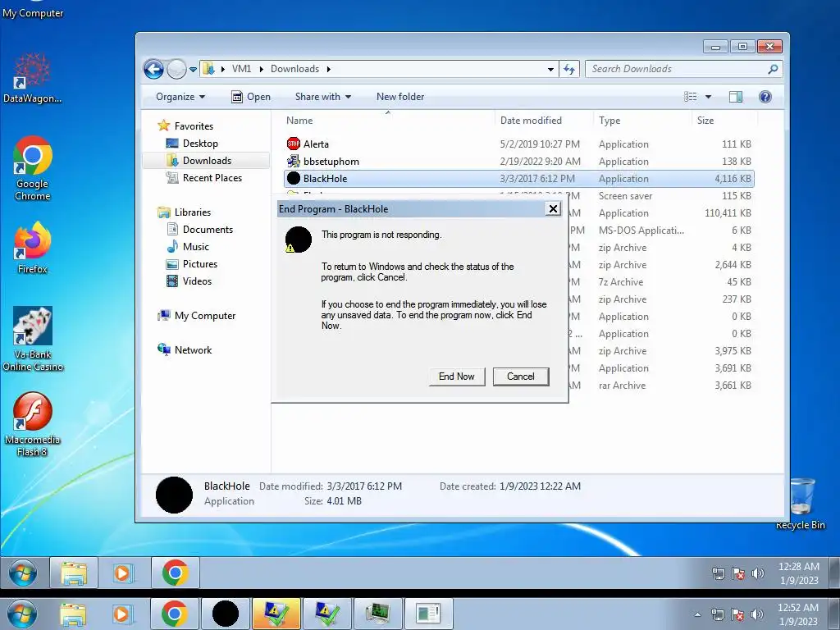Open the Recycle Bin desktop icon
Image resolution: width=840 pixels, height=630 pixels.
point(801,504)
